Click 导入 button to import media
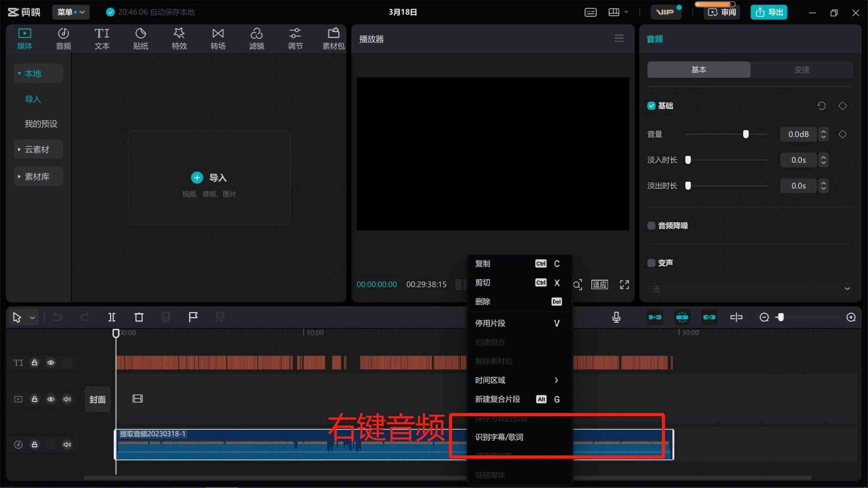This screenshot has width=868, height=488. click(x=209, y=177)
